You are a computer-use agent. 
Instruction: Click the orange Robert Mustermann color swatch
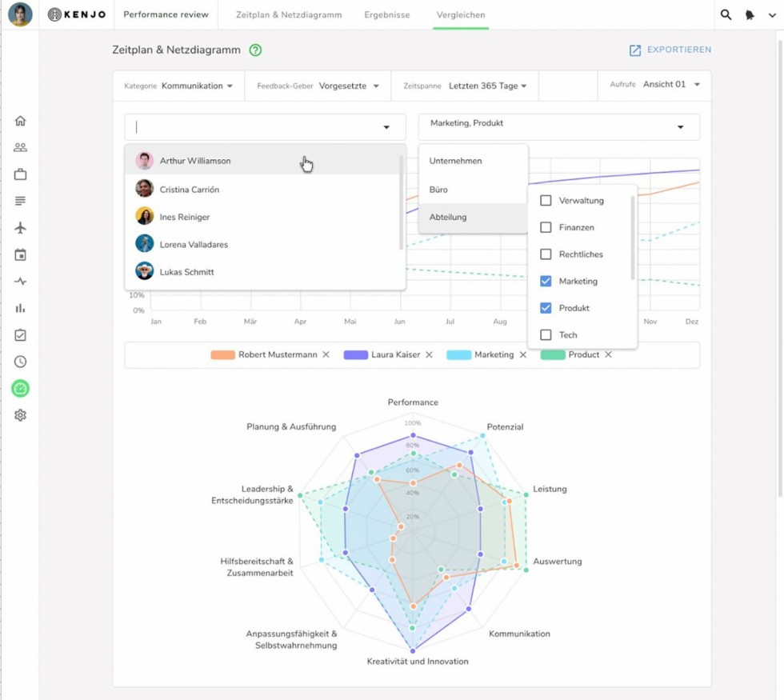[x=222, y=354]
